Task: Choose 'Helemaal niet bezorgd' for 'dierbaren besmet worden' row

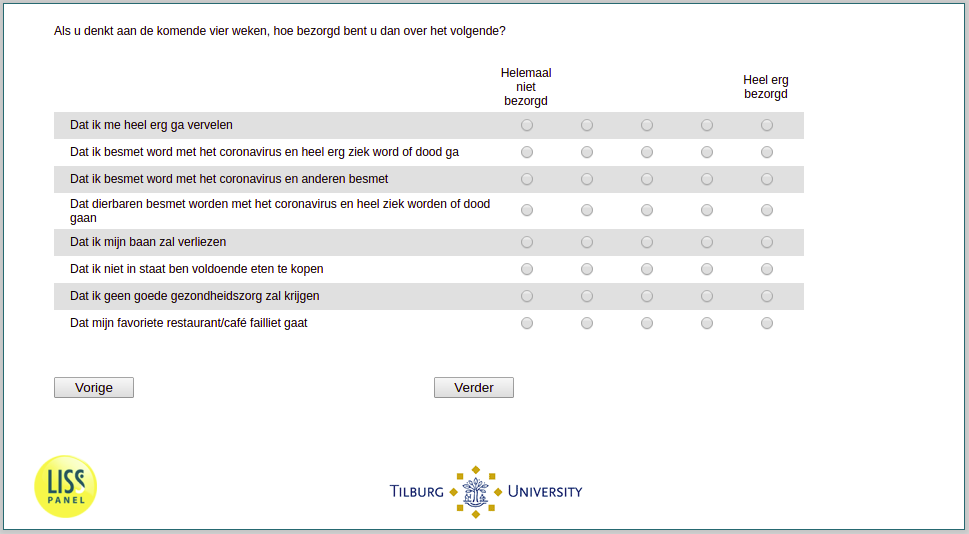Action: pyautogui.click(x=527, y=211)
